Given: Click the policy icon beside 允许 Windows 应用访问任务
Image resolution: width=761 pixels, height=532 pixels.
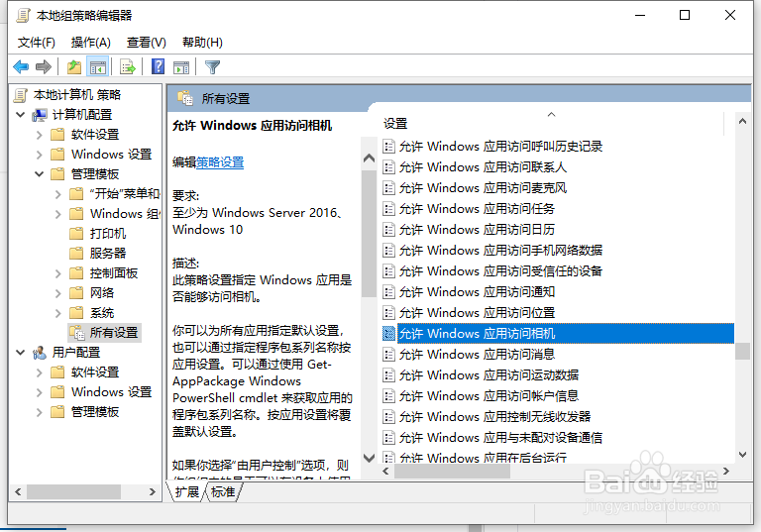Looking at the screenshot, I should (388, 209).
